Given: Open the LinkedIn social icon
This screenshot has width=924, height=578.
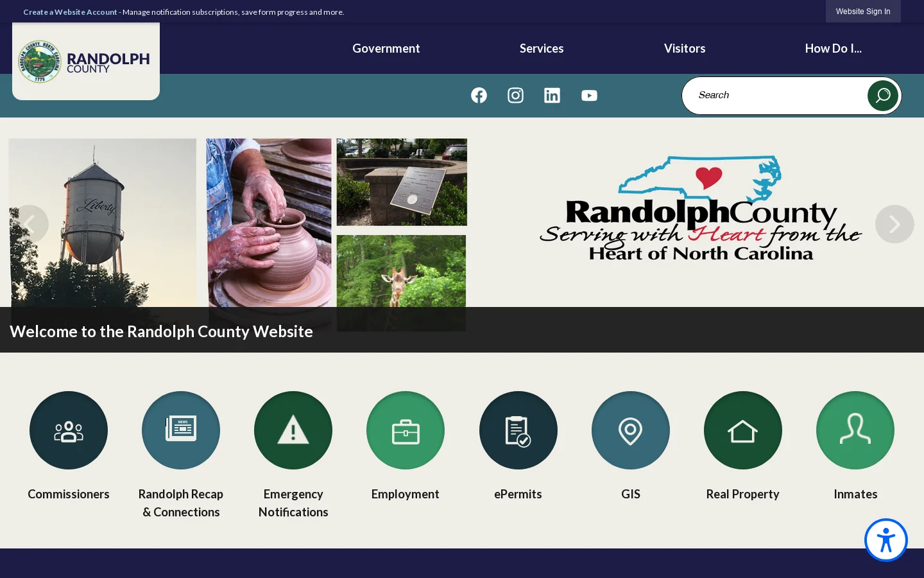Looking at the screenshot, I should pyautogui.click(x=552, y=95).
